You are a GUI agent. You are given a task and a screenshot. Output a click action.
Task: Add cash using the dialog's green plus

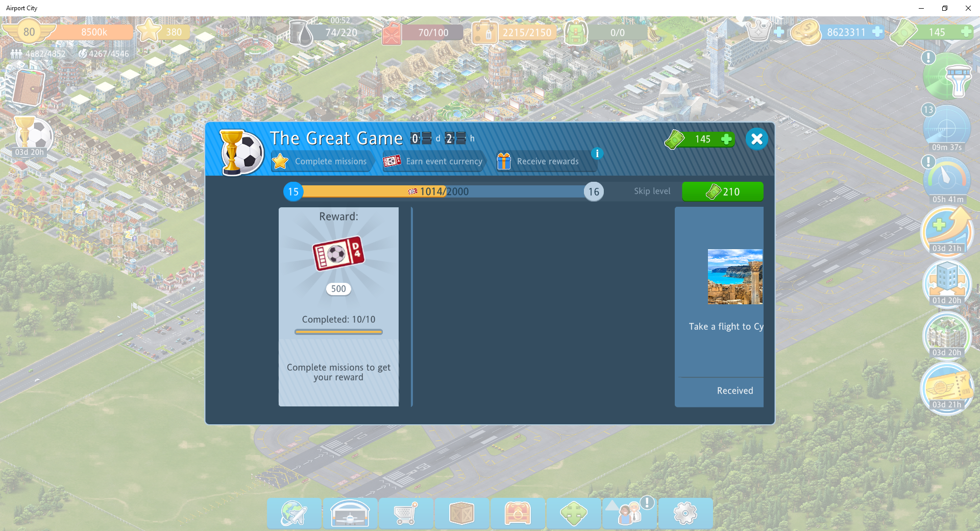click(726, 139)
